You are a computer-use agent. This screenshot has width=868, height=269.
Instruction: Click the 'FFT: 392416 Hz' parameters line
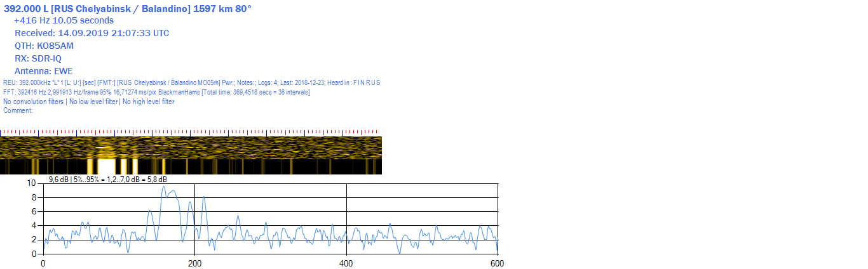pyautogui.click(x=156, y=92)
